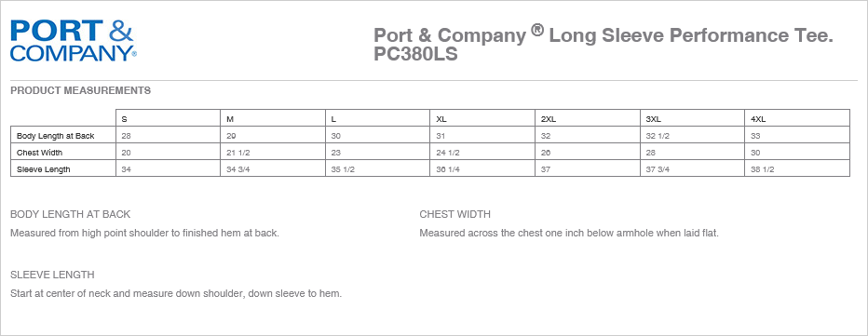This screenshot has height=336, width=868.
Task: Click the sleeve measuring instruction text
Action: [176, 293]
